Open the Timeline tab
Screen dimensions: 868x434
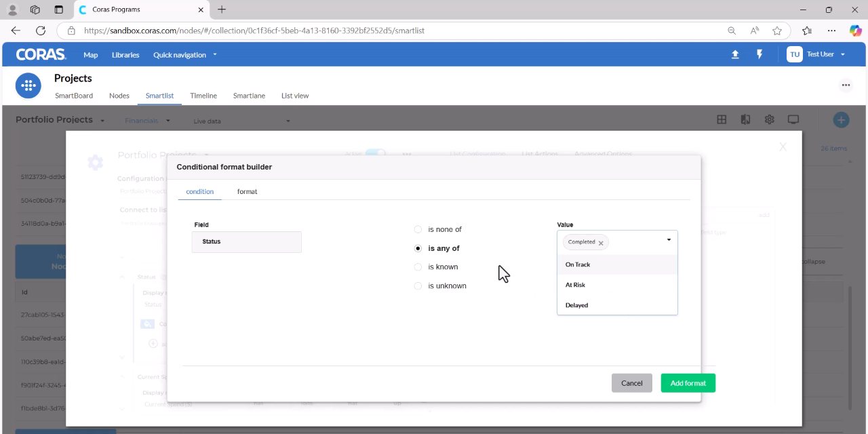pyautogui.click(x=203, y=96)
